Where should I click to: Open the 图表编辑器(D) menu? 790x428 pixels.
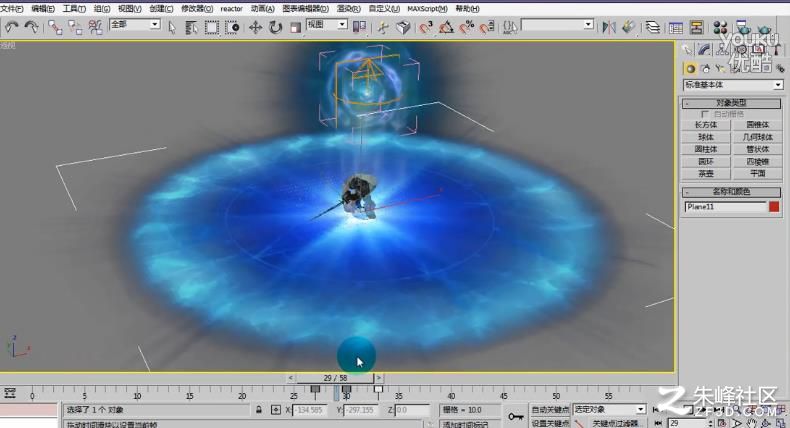click(305, 9)
